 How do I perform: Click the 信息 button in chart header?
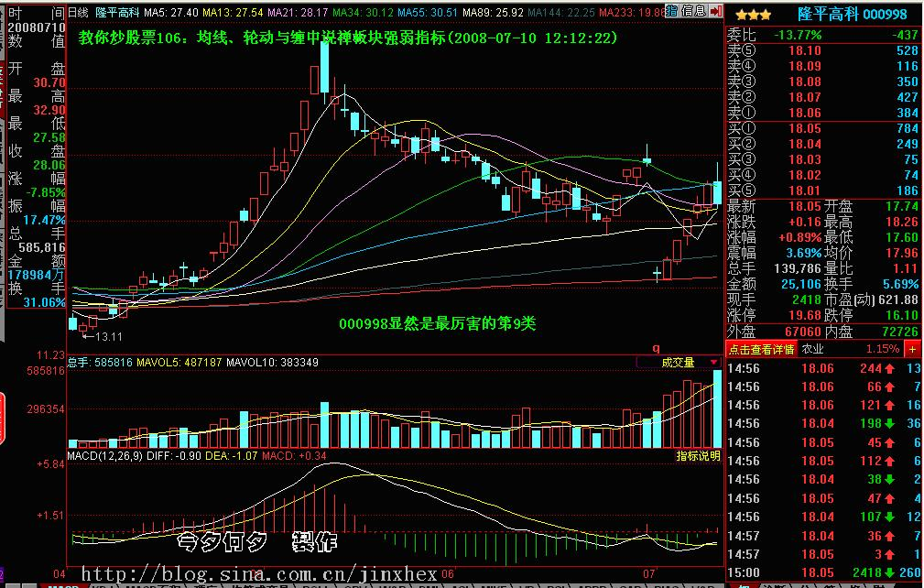693,12
